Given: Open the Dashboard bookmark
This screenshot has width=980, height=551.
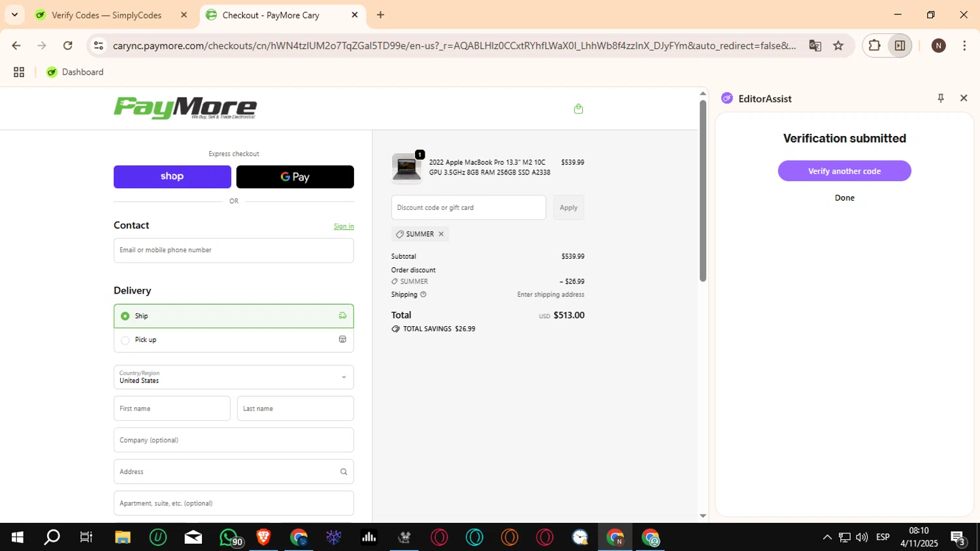Looking at the screenshot, I should [75, 72].
